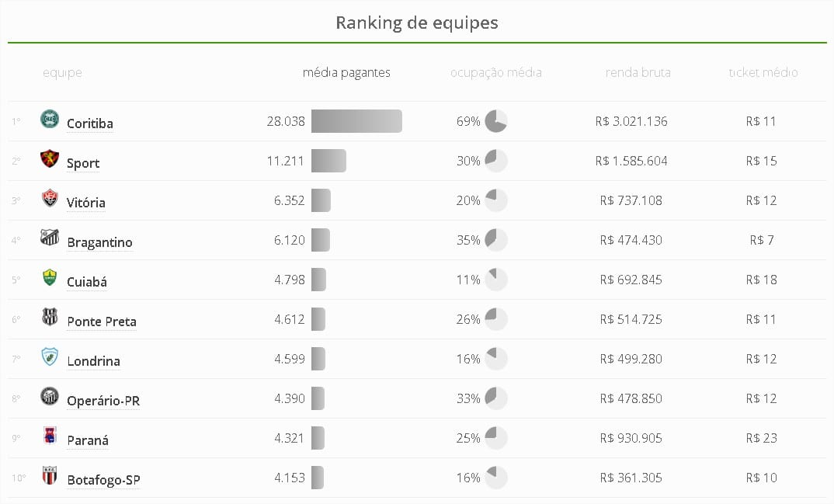Click the Sport club crest icon
The image size is (834, 504).
[x=50, y=159]
